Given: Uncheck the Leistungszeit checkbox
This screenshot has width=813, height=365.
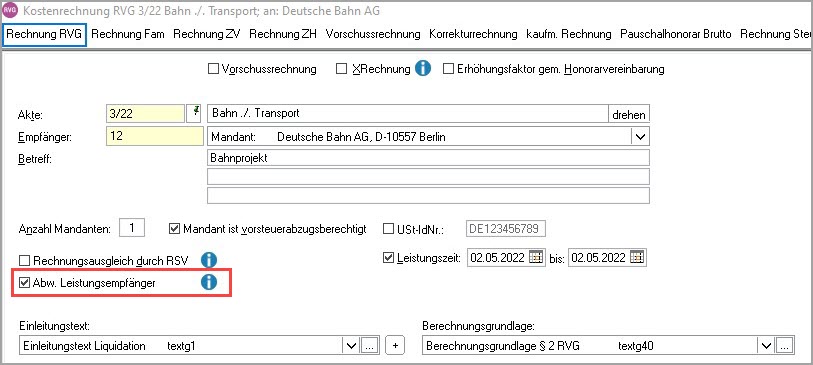Looking at the screenshot, I should [x=388, y=257].
